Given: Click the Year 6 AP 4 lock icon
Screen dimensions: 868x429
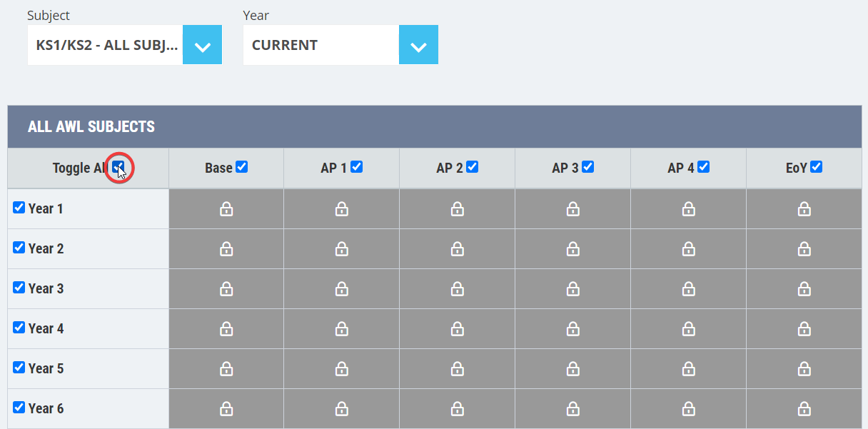Looking at the screenshot, I should coord(689,408).
